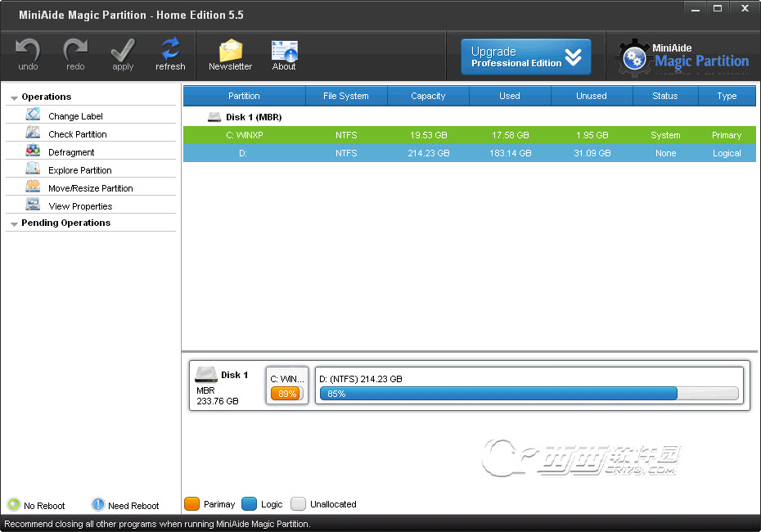Click the Change Label icon
761x532 pixels.
click(x=33, y=115)
